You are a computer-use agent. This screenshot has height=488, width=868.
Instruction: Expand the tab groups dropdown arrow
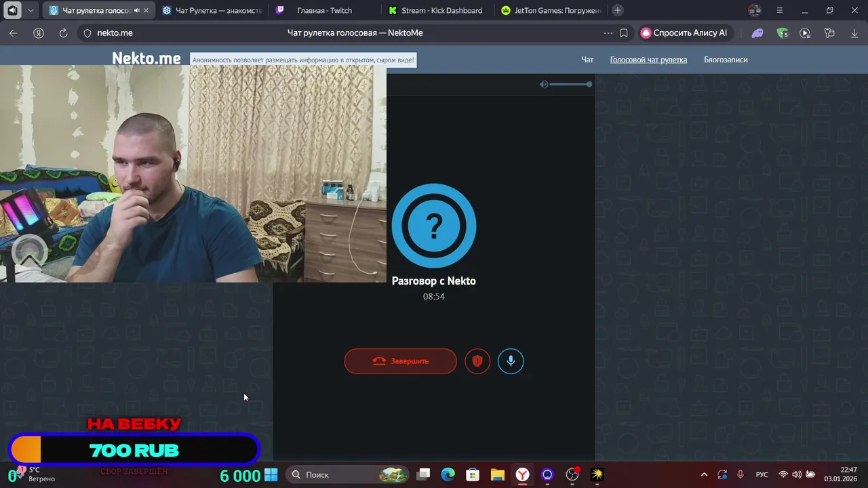(x=31, y=10)
